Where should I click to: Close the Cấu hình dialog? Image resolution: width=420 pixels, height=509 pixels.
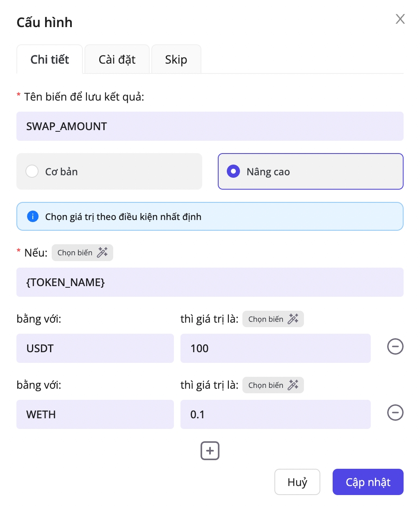click(400, 19)
